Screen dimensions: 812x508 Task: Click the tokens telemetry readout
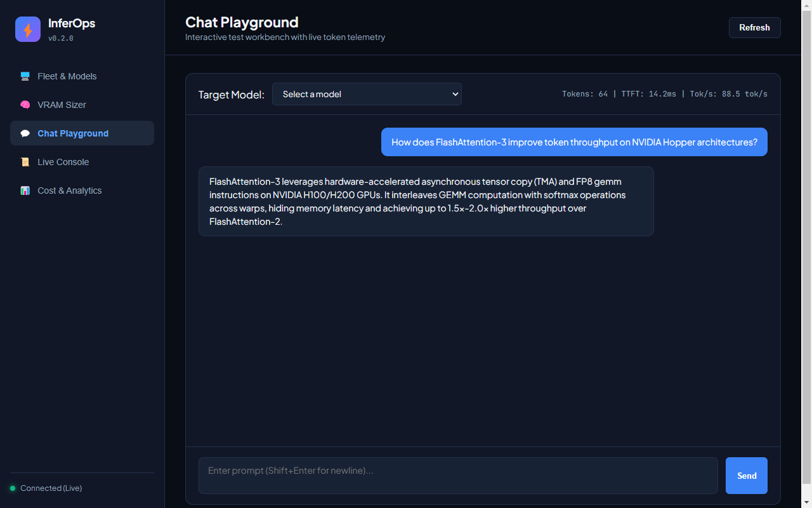tap(665, 94)
